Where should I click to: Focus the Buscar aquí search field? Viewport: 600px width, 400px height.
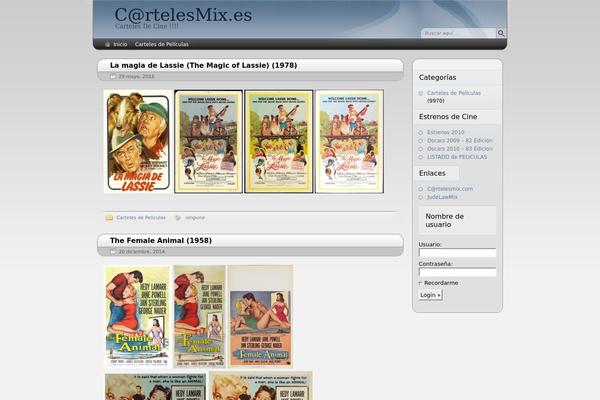[458, 33]
